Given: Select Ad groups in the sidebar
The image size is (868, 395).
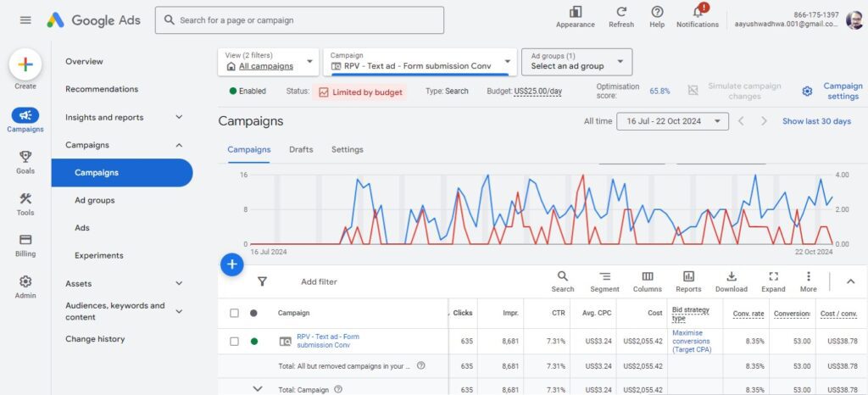Looking at the screenshot, I should (94, 200).
